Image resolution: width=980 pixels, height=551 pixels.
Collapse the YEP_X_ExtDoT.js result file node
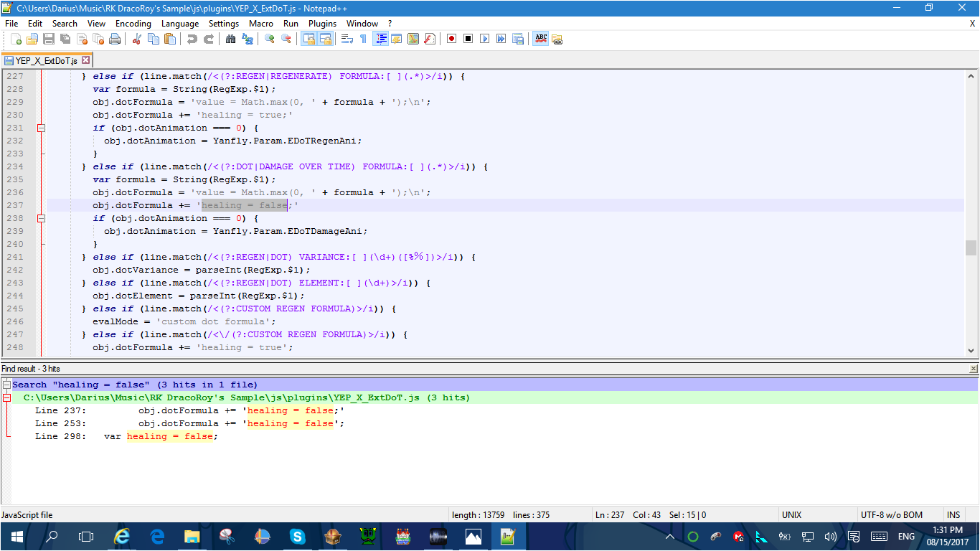pos(6,397)
